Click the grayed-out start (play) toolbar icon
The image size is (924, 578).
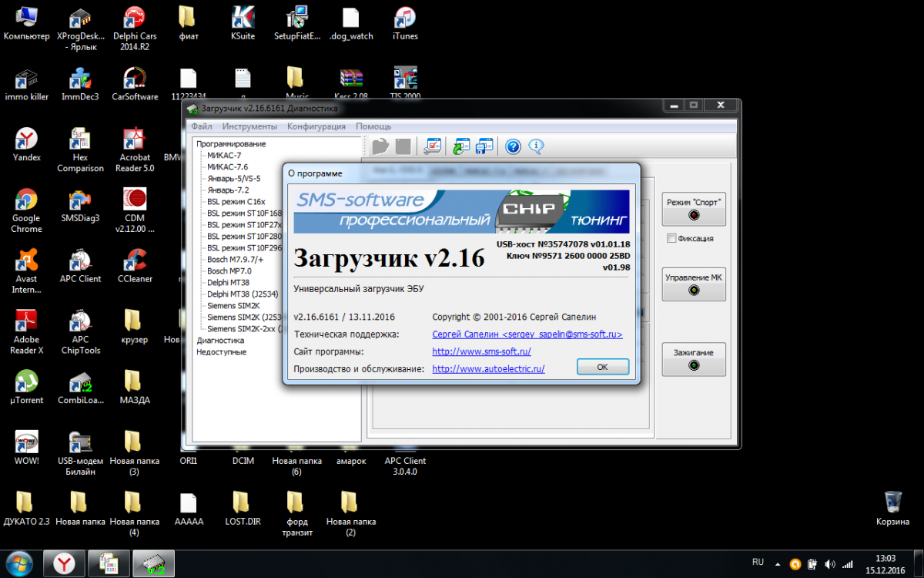[x=380, y=146]
